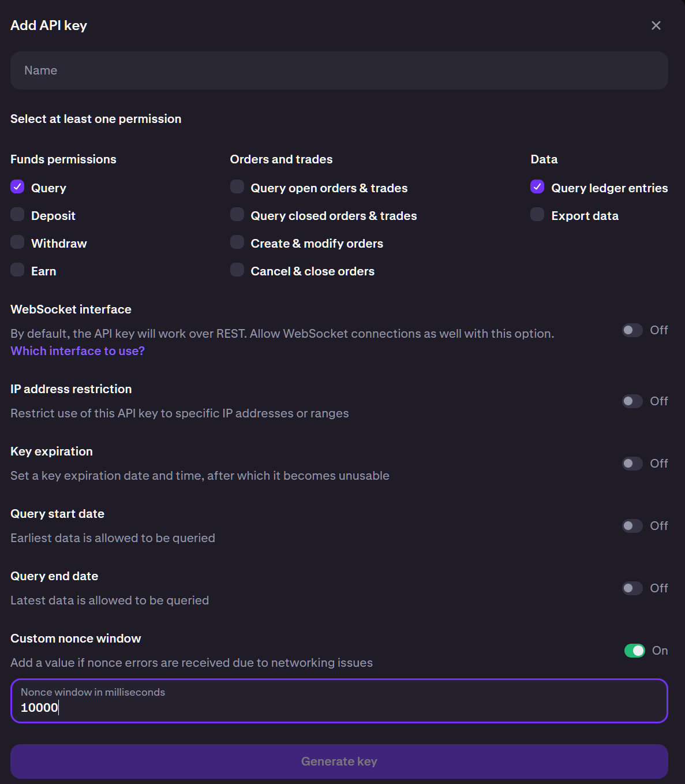Switch on Key expiration
The height and width of the screenshot is (784, 685).
tap(632, 464)
